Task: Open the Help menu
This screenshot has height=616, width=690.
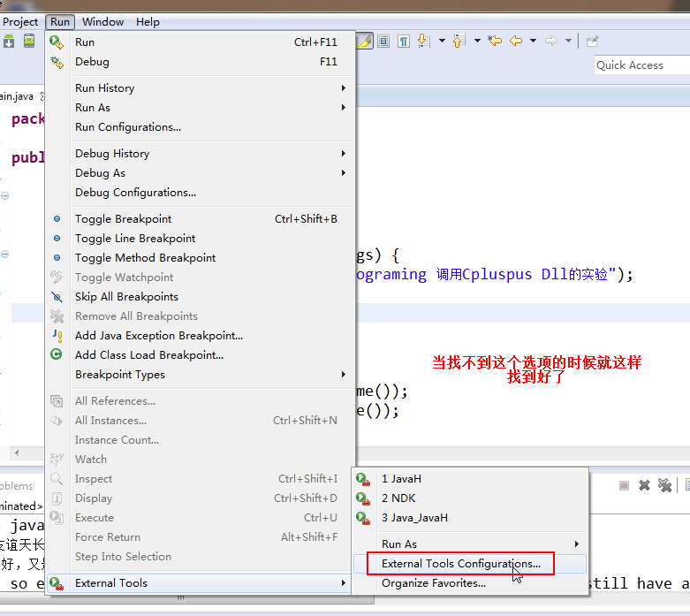Action: click(148, 22)
